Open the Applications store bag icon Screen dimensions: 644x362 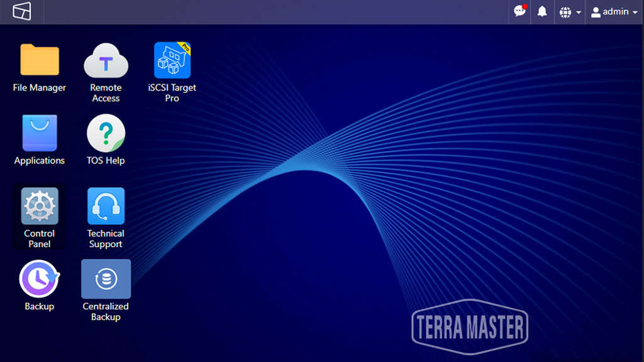[40, 133]
